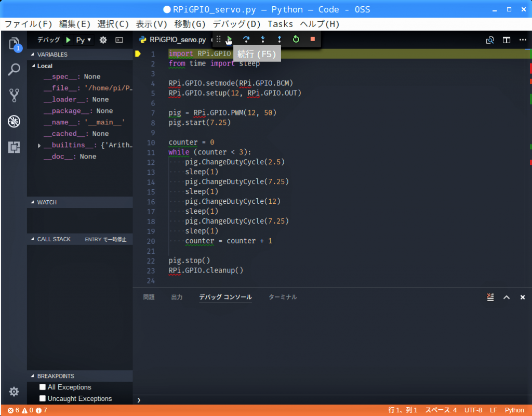Maximize the bottom panel with the chevron
This screenshot has height=416, width=532.
coord(507,297)
